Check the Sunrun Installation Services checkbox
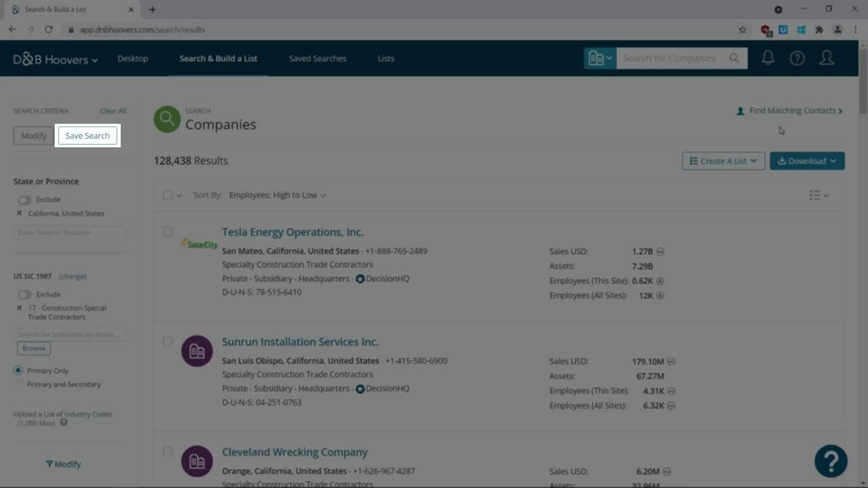This screenshot has width=868, height=488. tap(167, 342)
